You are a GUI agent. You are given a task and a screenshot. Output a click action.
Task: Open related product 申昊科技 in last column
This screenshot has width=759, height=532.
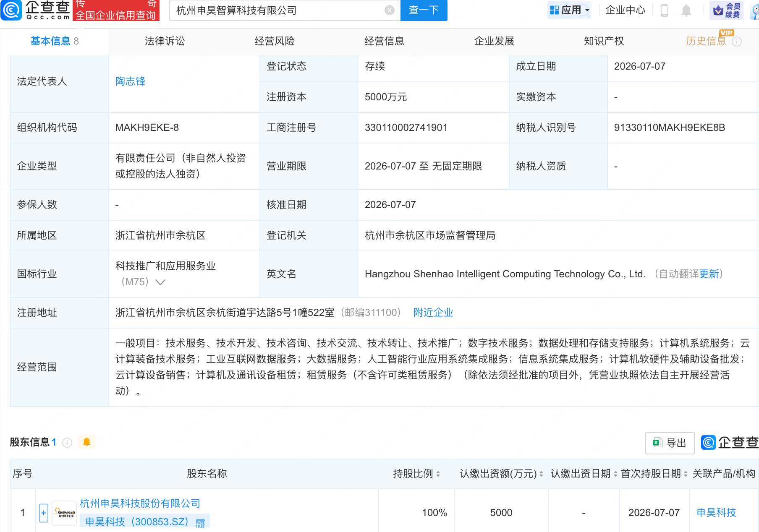pos(716,513)
